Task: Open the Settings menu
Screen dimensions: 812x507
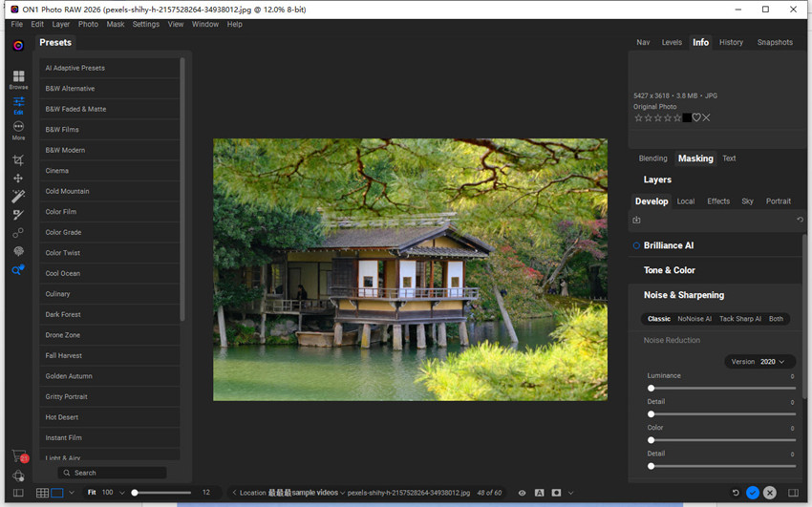Action: click(145, 24)
